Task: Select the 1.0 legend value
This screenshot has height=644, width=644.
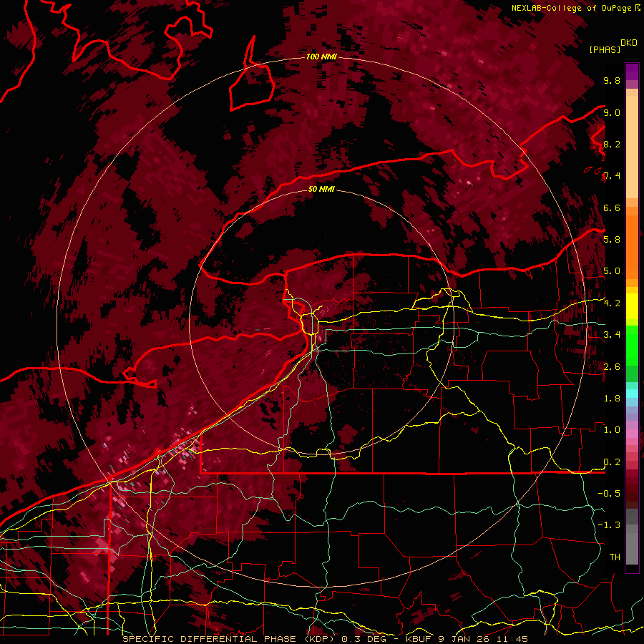Action: 612,430
